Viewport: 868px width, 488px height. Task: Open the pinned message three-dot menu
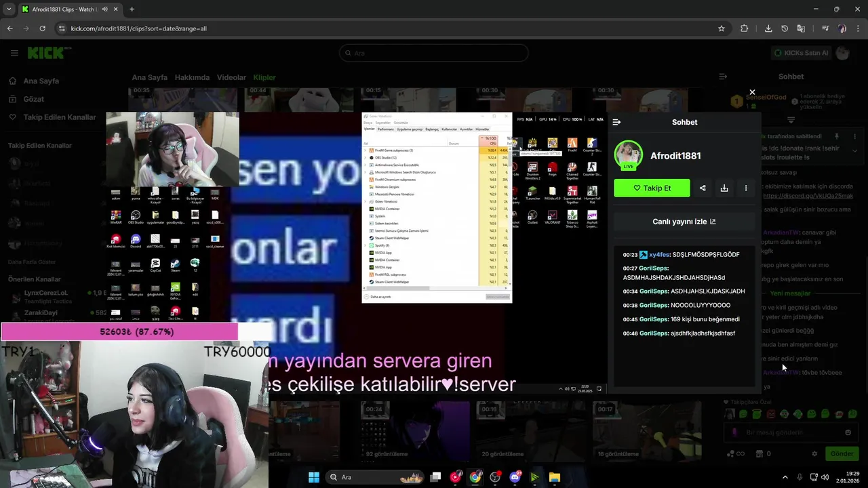tap(854, 136)
